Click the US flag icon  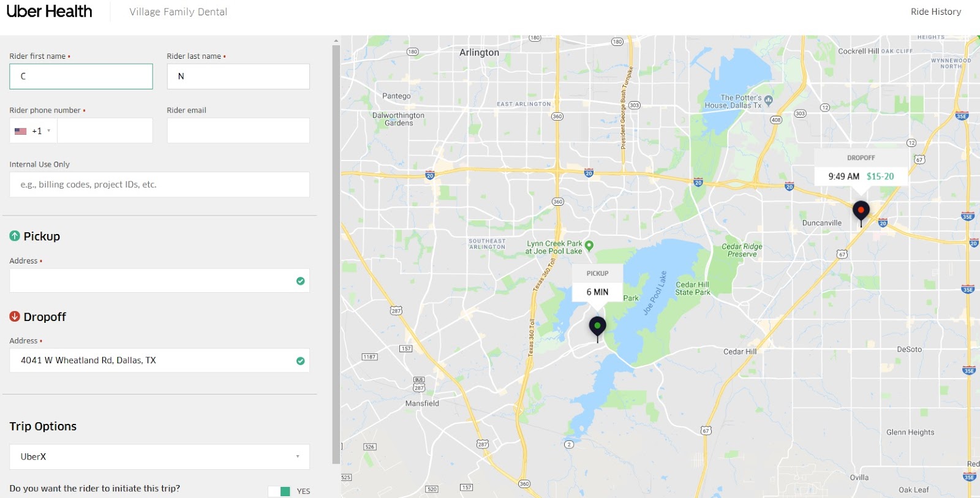pyautogui.click(x=21, y=131)
